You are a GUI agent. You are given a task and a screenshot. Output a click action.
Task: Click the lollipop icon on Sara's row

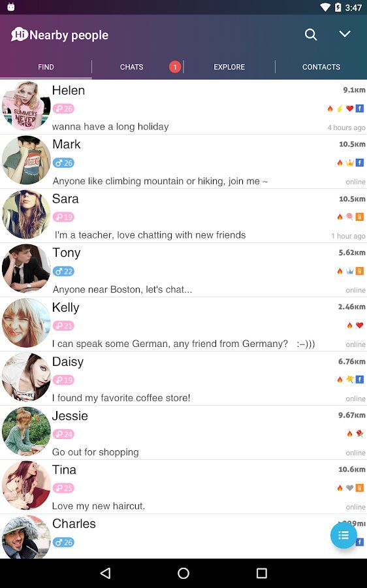tap(349, 216)
